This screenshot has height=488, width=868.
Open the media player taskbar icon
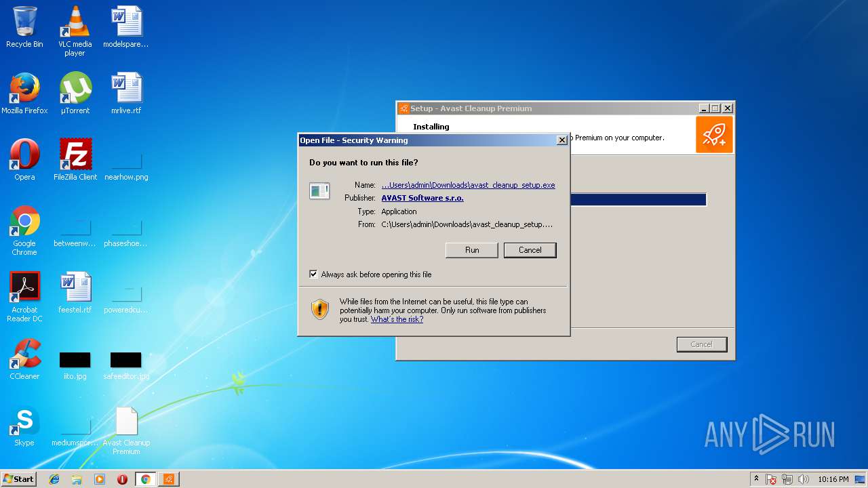pyautogui.click(x=100, y=479)
